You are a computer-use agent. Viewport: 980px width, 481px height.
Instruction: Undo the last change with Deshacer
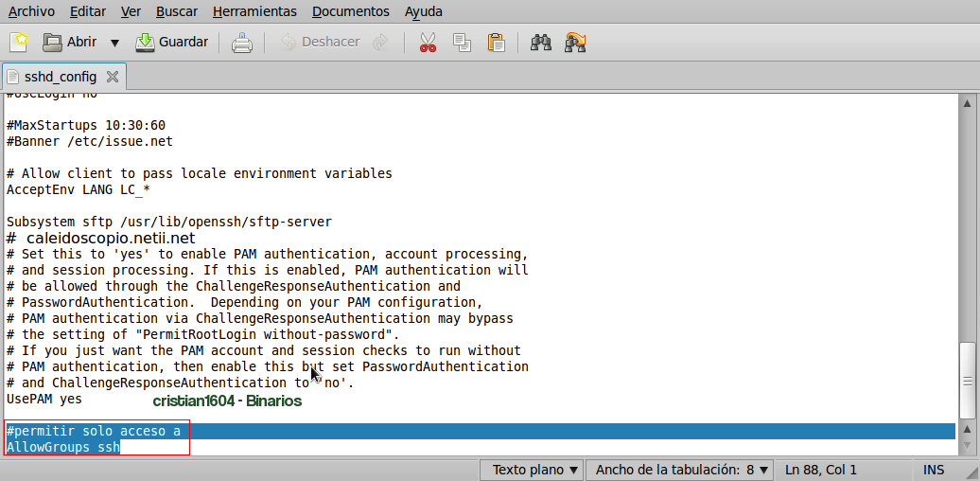pos(321,42)
